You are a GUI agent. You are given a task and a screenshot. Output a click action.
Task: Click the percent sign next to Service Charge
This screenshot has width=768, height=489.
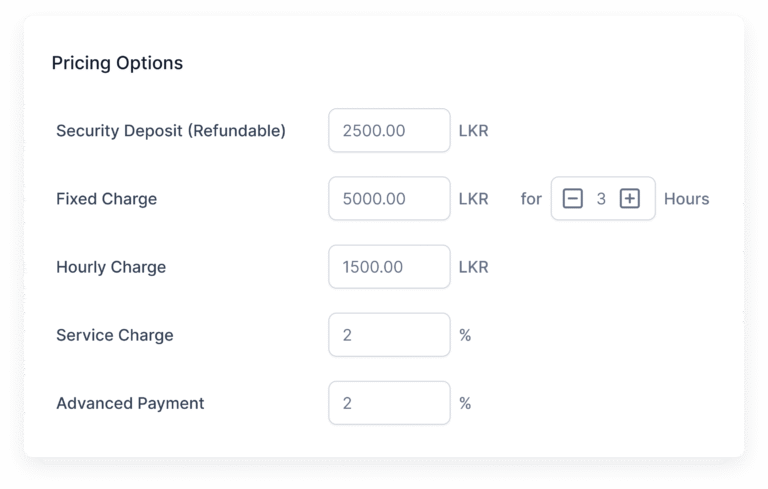(x=465, y=335)
